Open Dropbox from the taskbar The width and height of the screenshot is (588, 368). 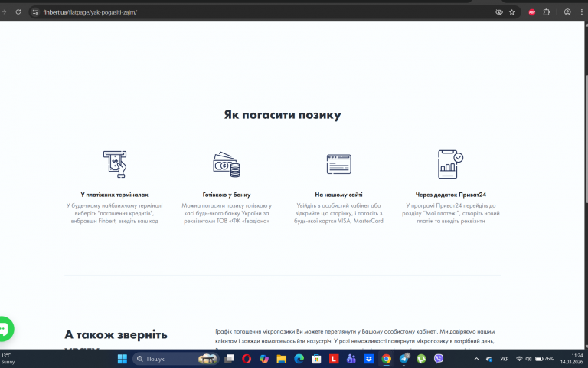[368, 359]
